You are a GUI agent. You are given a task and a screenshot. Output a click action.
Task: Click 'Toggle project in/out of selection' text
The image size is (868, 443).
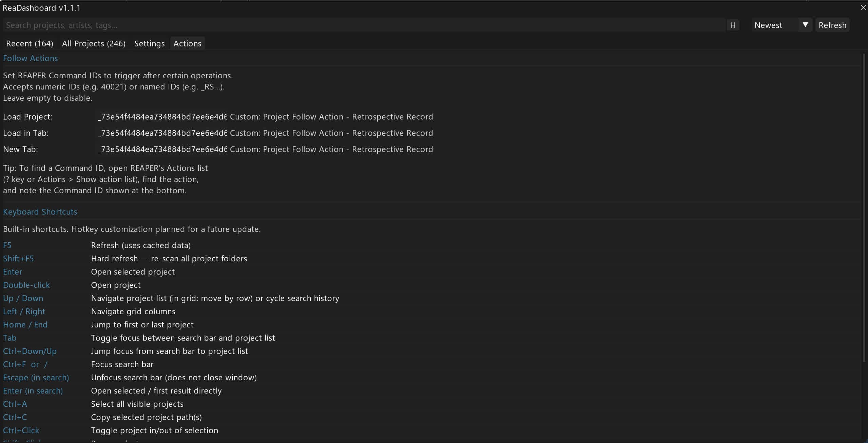coord(155,430)
